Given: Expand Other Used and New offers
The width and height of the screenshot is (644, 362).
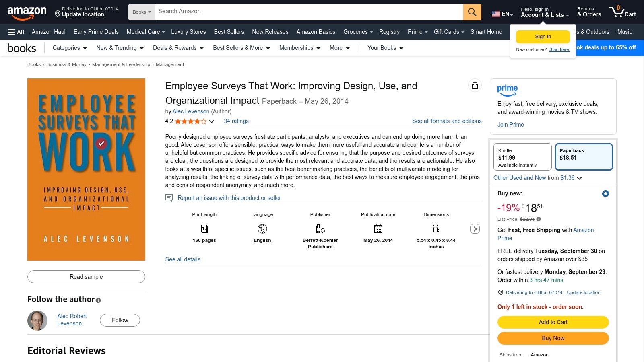Looking at the screenshot, I should [x=537, y=178].
